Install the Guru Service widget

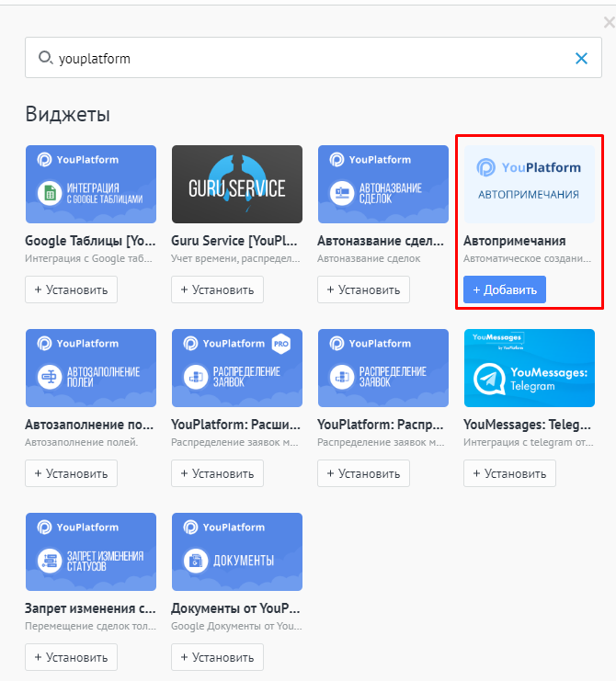point(217,289)
